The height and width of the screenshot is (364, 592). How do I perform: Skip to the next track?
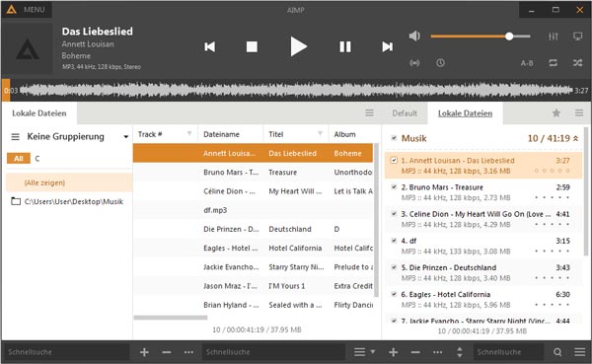point(387,46)
